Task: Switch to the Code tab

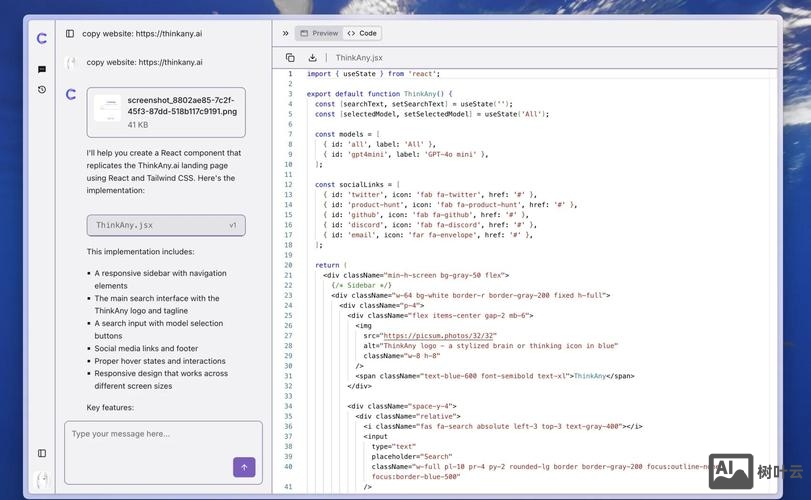Action: pyautogui.click(x=362, y=33)
